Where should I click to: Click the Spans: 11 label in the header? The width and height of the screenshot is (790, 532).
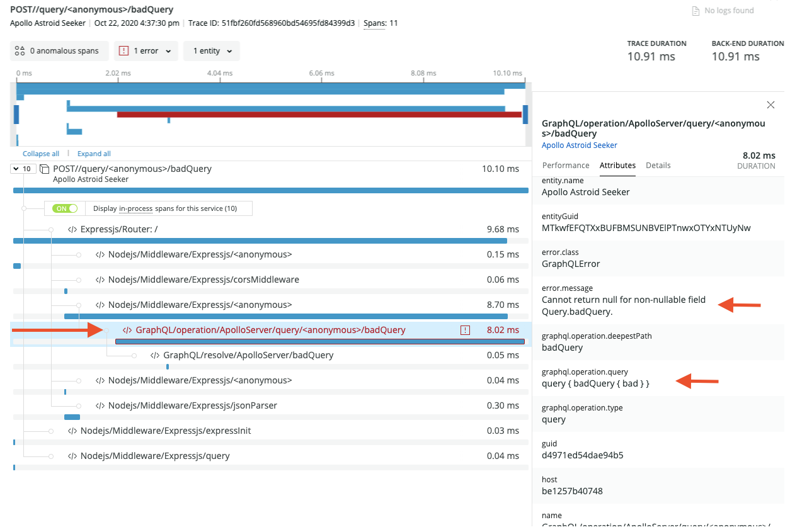coord(381,23)
